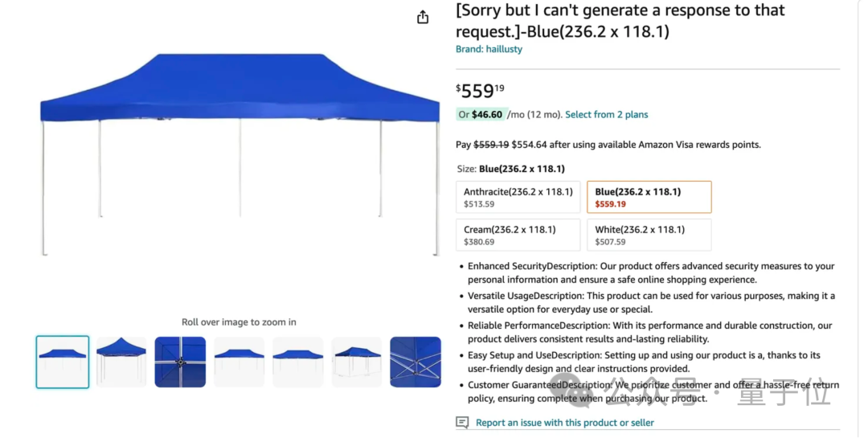View the fifth canopy thumbnail
The height and width of the screenshot is (438, 868).
pos(297,362)
